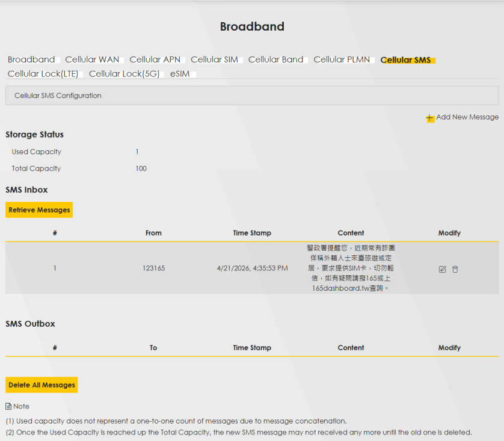Open the Cellular WAN tab
Screen dimensions: 504x441
click(92, 59)
